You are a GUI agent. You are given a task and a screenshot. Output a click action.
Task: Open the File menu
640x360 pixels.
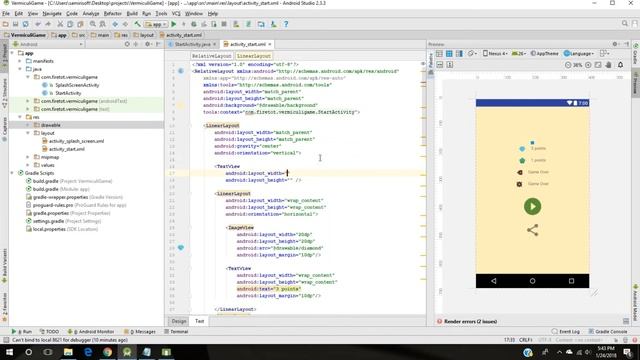coord(6,13)
